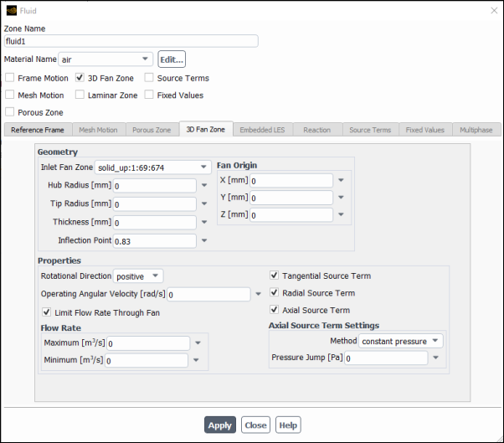Click the Apply button
504x443 pixels.
220,425
